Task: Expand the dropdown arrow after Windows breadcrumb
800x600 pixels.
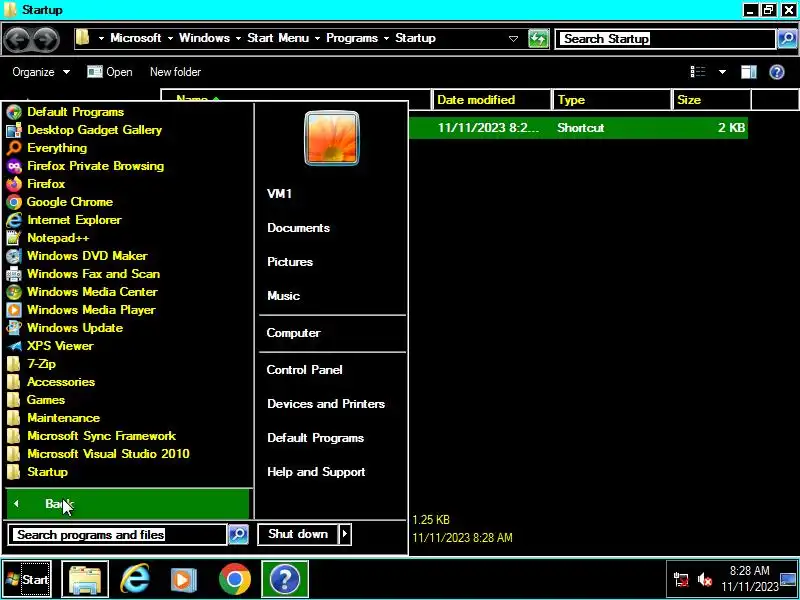Action: click(x=238, y=39)
